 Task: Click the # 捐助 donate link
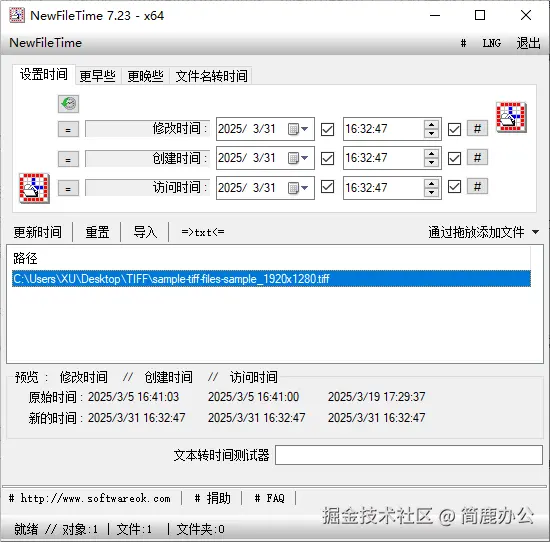212,498
